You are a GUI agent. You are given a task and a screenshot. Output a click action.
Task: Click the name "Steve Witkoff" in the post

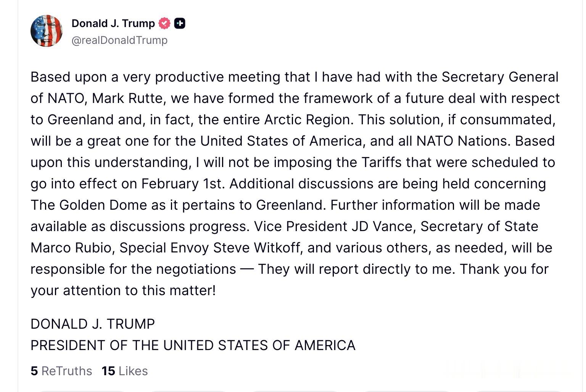pos(257,248)
